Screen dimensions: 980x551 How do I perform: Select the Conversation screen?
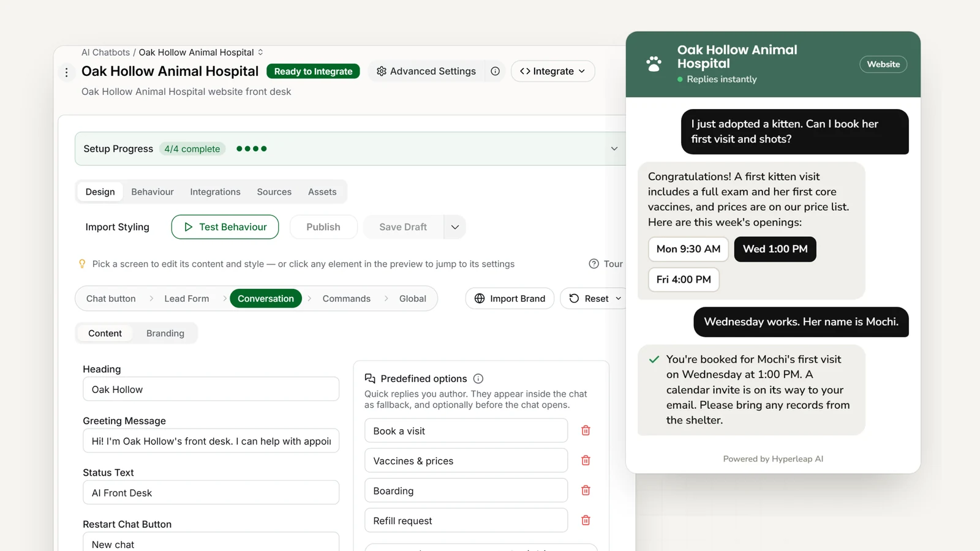point(266,298)
